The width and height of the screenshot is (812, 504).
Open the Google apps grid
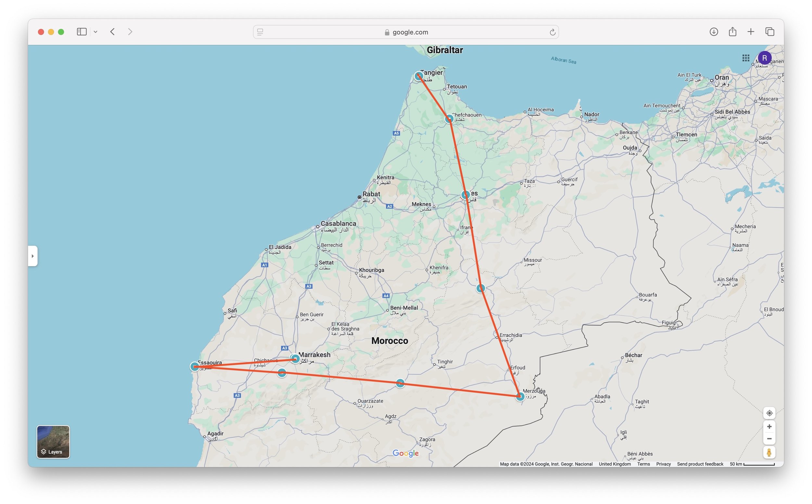[x=746, y=58]
